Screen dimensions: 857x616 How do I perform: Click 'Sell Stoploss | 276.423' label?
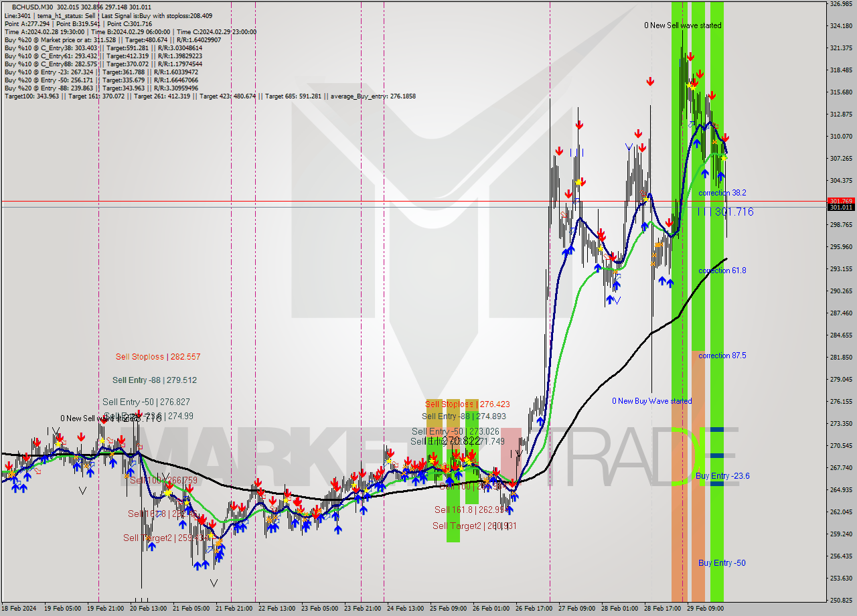pyautogui.click(x=467, y=404)
